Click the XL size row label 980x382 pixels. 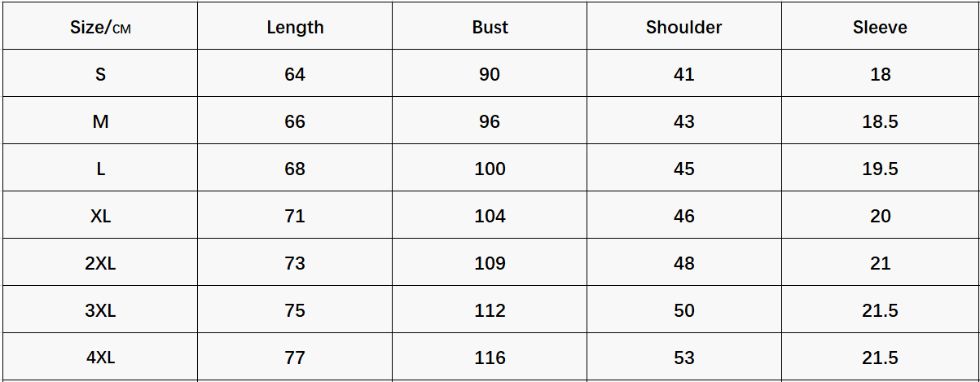pyautogui.click(x=100, y=216)
